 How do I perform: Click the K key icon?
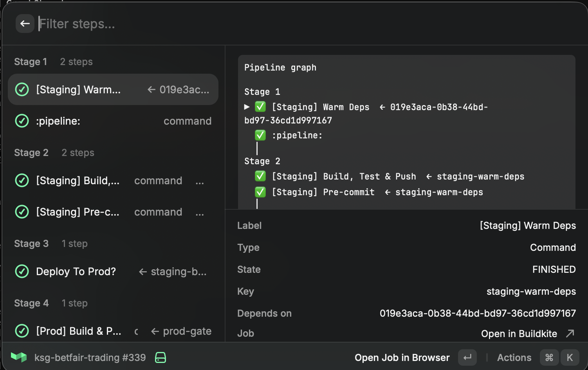pos(570,357)
